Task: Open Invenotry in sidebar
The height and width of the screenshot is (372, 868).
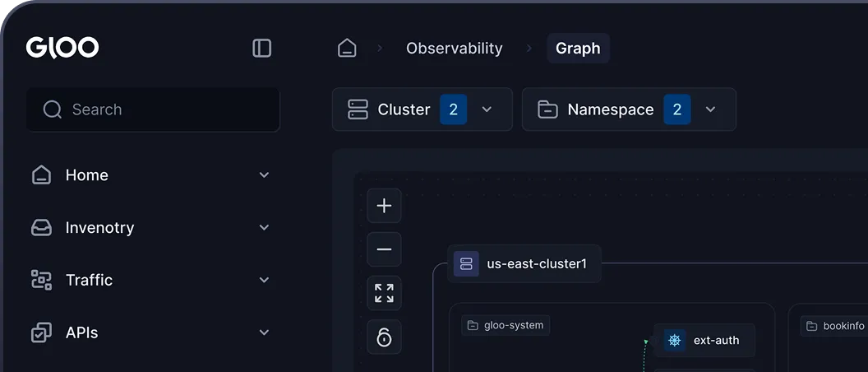Action: 150,228
